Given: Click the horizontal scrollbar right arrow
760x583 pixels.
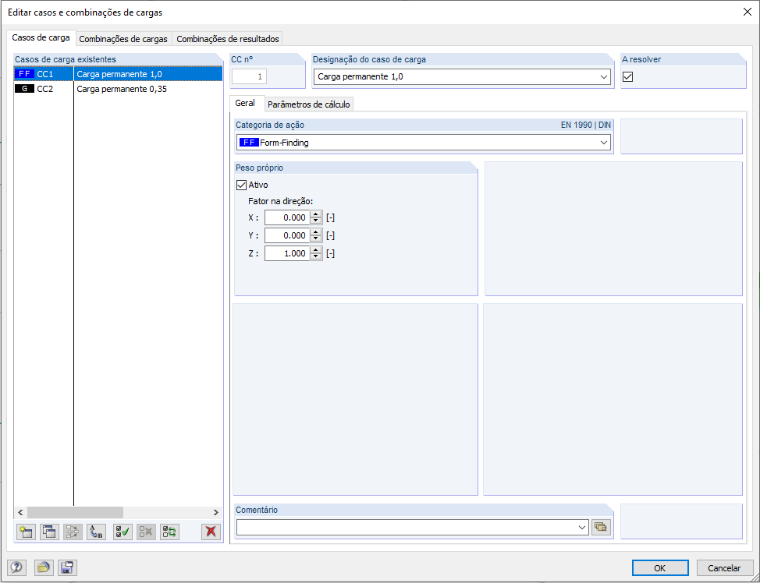Looking at the screenshot, I should click(216, 512).
